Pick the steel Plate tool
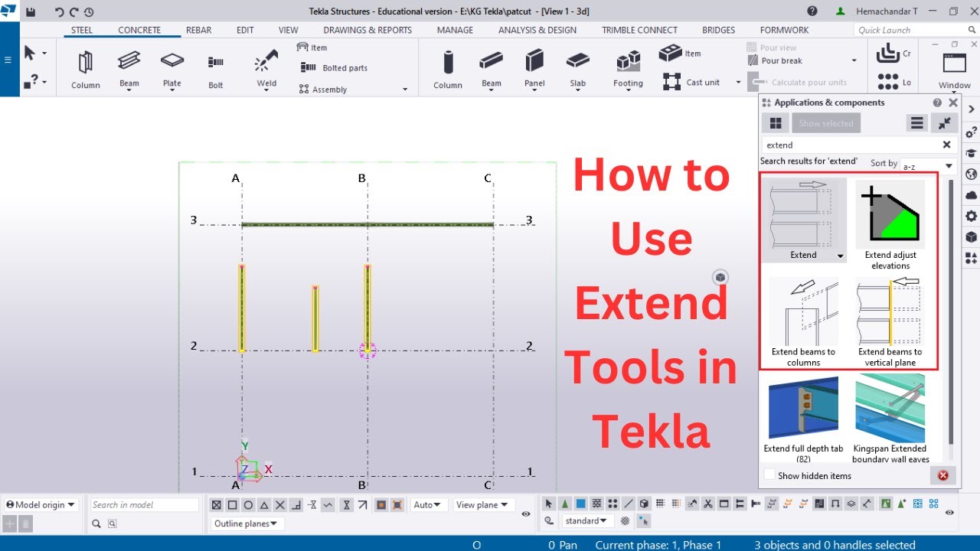This screenshot has height=551, width=980. [172, 69]
